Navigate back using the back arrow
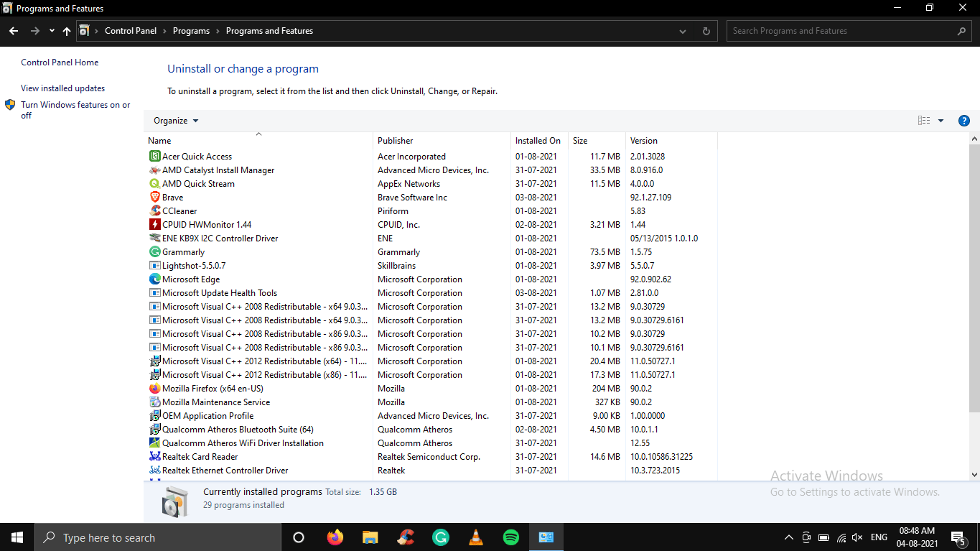980x551 pixels. tap(13, 30)
